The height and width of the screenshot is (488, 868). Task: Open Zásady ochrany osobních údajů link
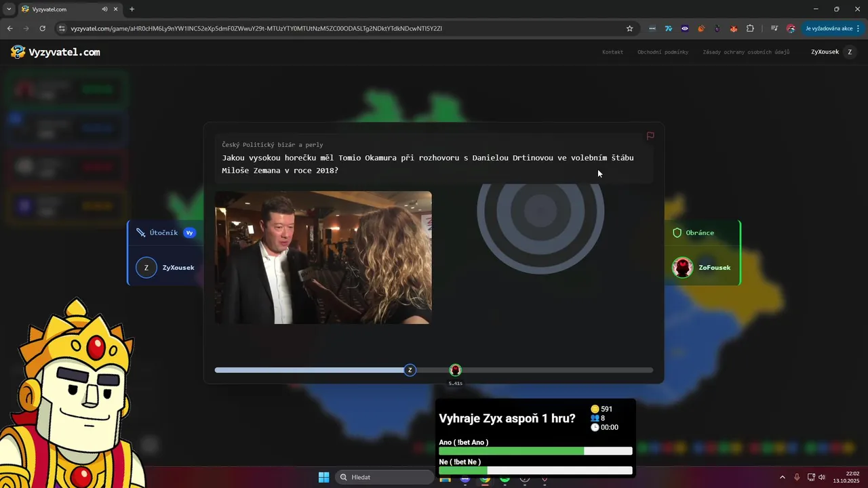point(746,52)
